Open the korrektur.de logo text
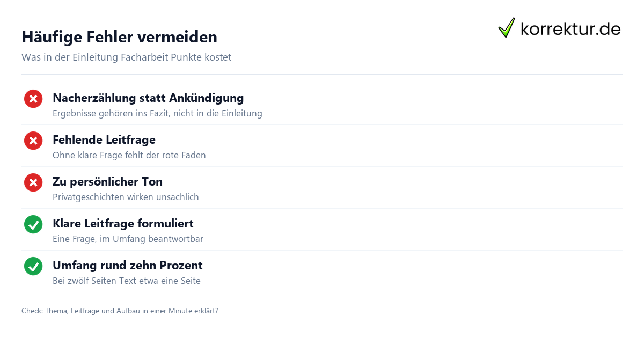 (570, 29)
